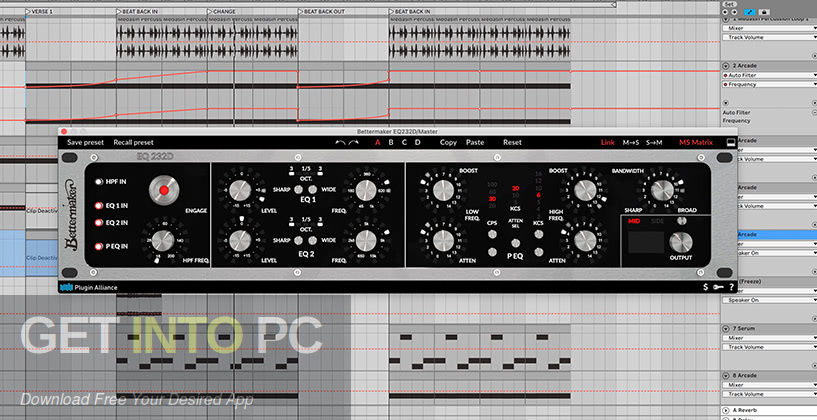Click the previous locator arrow button
This screenshot has height=420, width=817.
(x=727, y=12)
